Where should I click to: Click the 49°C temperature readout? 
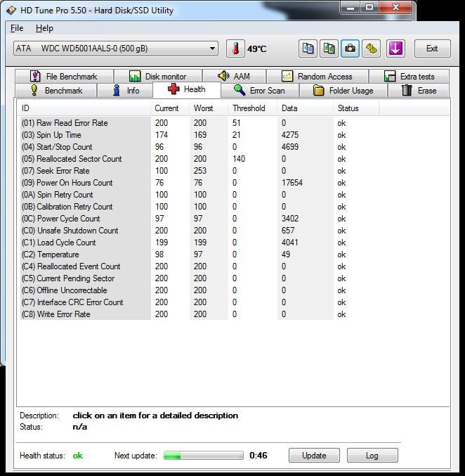[x=256, y=49]
